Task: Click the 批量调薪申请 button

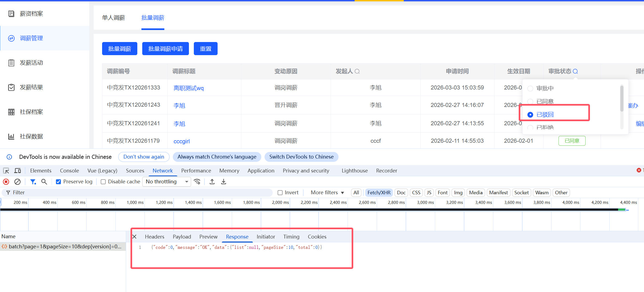Action: [165, 49]
